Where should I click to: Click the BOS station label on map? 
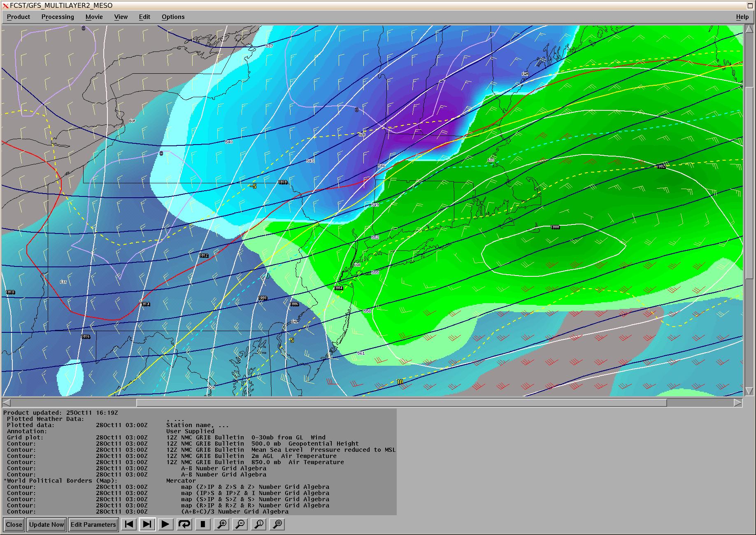coord(491,160)
